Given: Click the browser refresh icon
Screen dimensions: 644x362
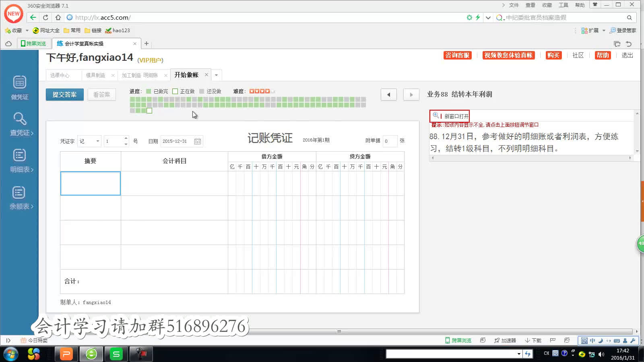Looking at the screenshot, I should click(45, 17).
